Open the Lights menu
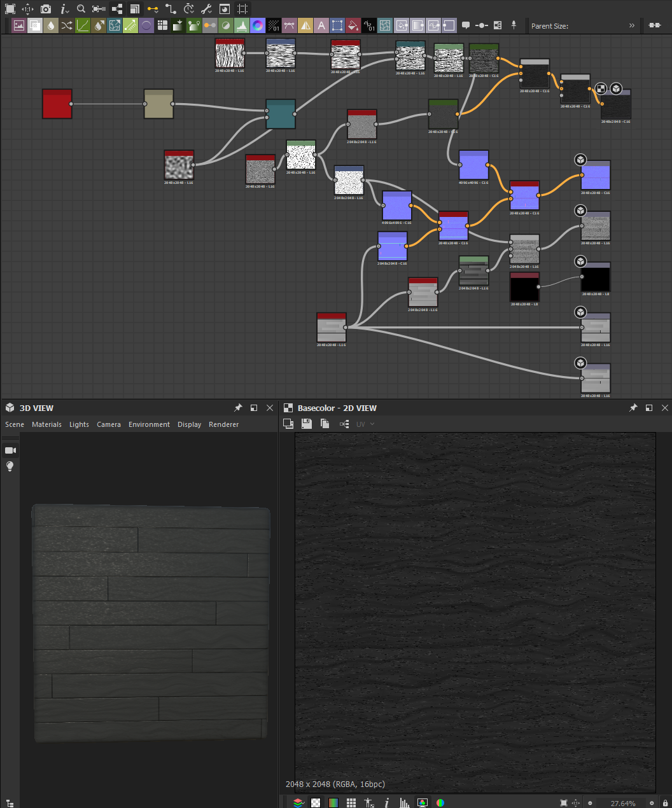This screenshot has width=672, height=808. 80,424
